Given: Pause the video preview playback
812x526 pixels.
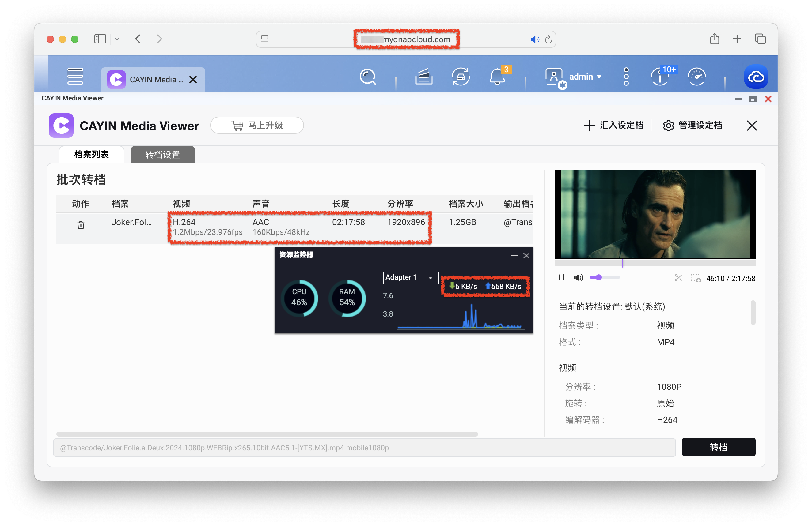Looking at the screenshot, I should tap(561, 278).
